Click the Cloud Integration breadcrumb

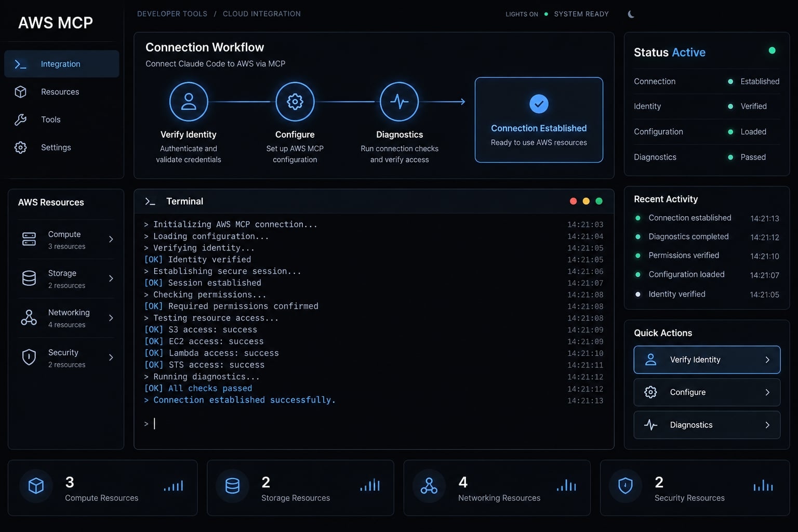coord(262,14)
